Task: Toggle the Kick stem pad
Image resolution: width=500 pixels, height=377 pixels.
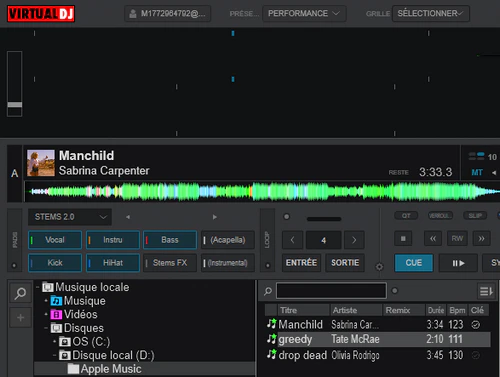Action: 55,263
